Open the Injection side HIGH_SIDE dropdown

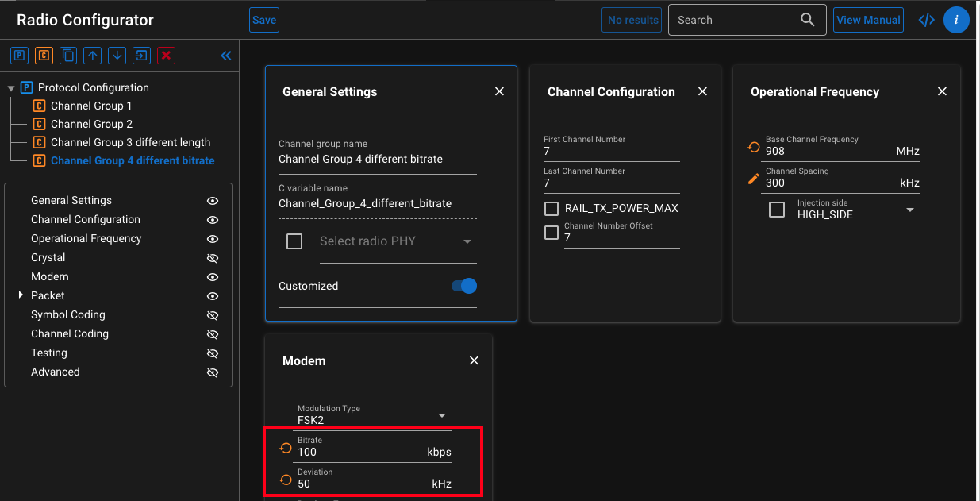(909, 210)
